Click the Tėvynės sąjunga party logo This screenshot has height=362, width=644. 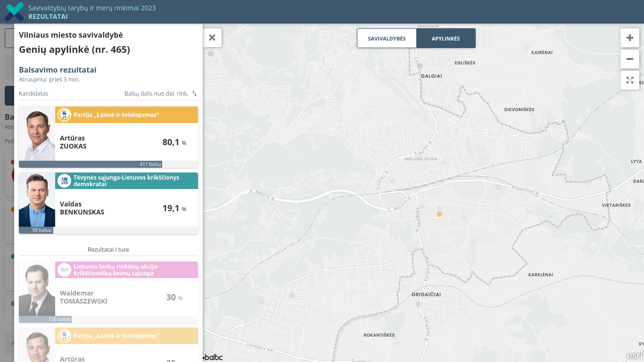tap(65, 181)
